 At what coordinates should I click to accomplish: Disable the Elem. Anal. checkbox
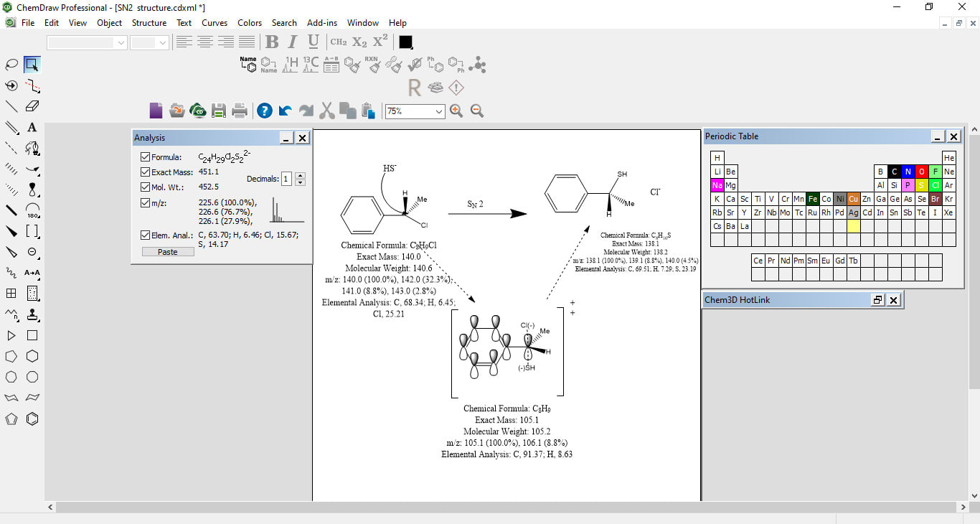pos(146,235)
